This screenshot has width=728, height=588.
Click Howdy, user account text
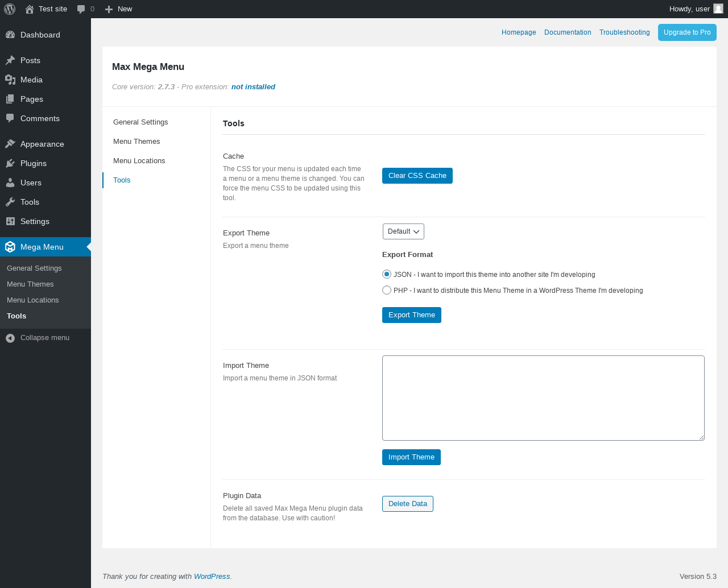point(689,9)
